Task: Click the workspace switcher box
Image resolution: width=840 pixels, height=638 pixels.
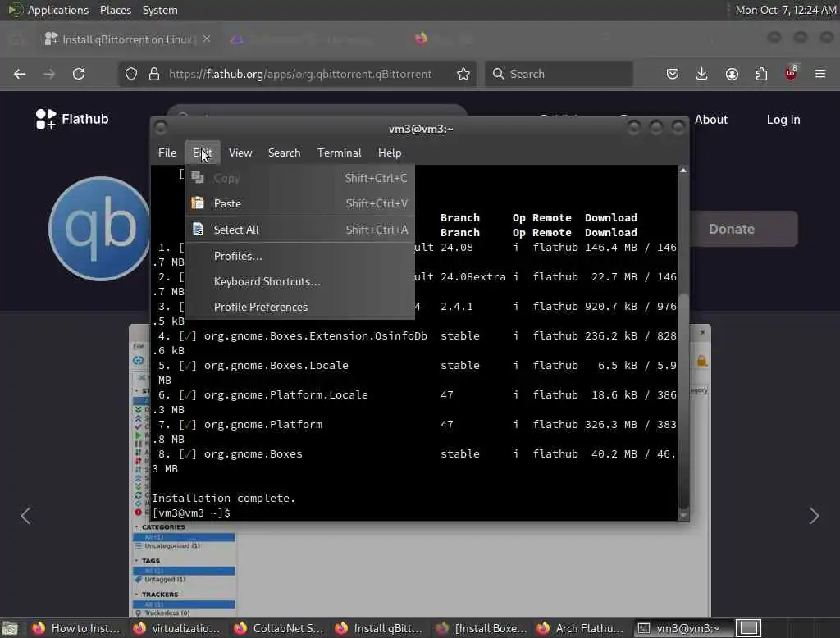Action: click(748, 628)
